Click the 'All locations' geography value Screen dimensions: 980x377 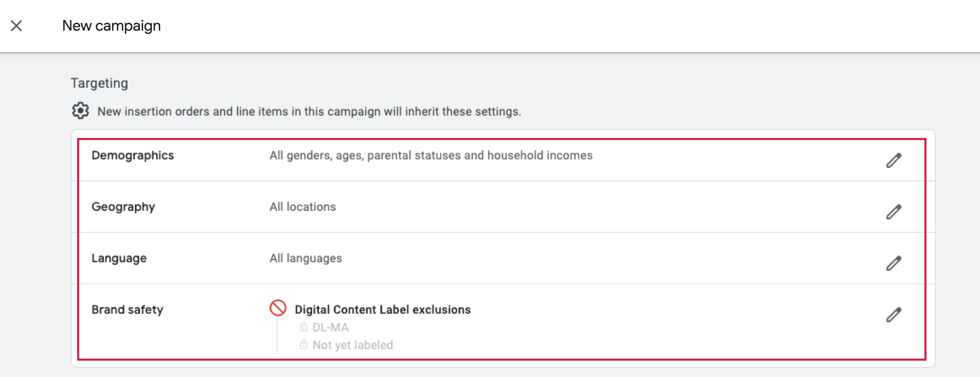(x=302, y=207)
